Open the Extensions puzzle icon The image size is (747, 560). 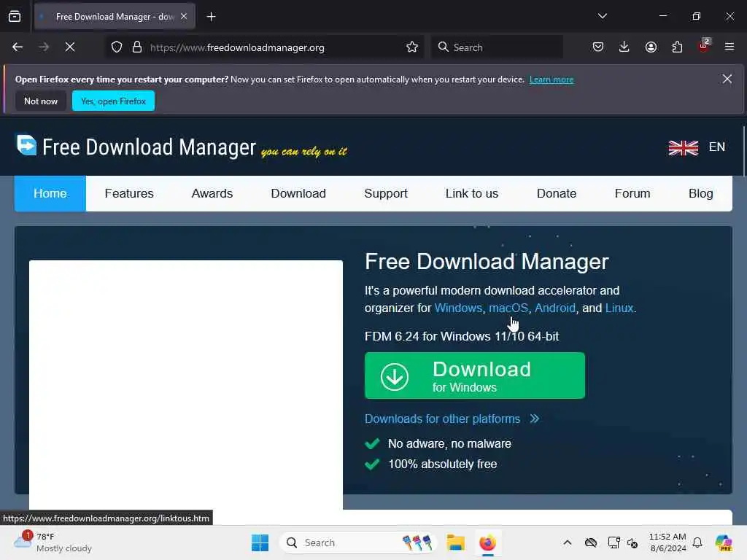click(677, 47)
